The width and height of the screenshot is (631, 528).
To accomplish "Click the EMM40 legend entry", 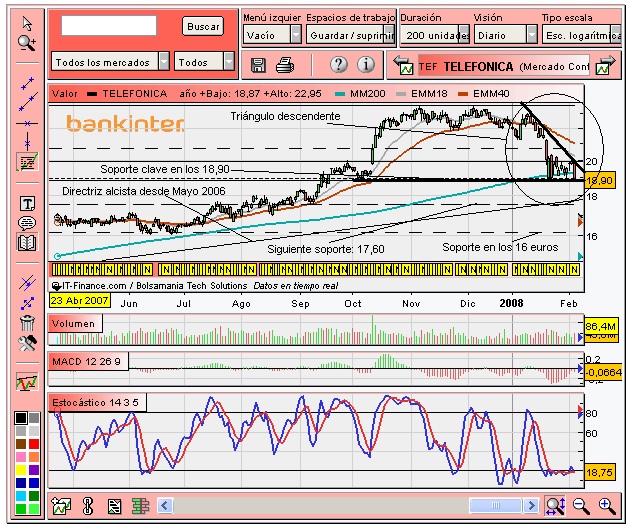I will [x=484, y=94].
